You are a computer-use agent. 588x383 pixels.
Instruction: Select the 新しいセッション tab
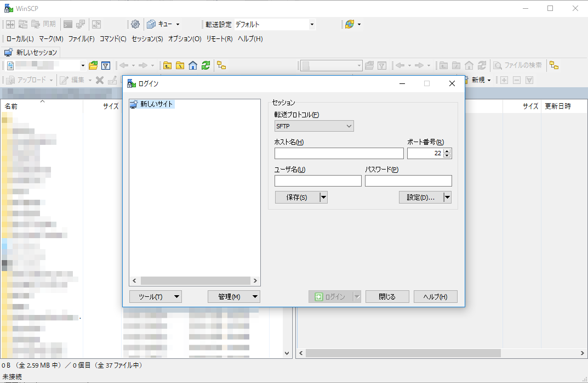pyautogui.click(x=31, y=53)
